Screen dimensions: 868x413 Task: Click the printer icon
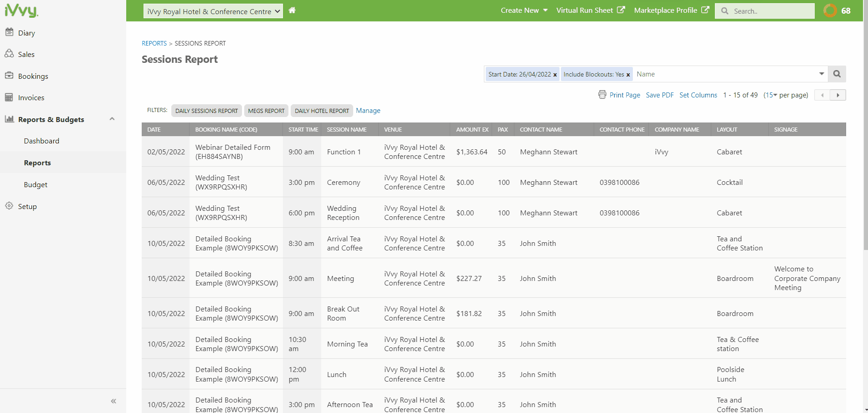click(602, 95)
